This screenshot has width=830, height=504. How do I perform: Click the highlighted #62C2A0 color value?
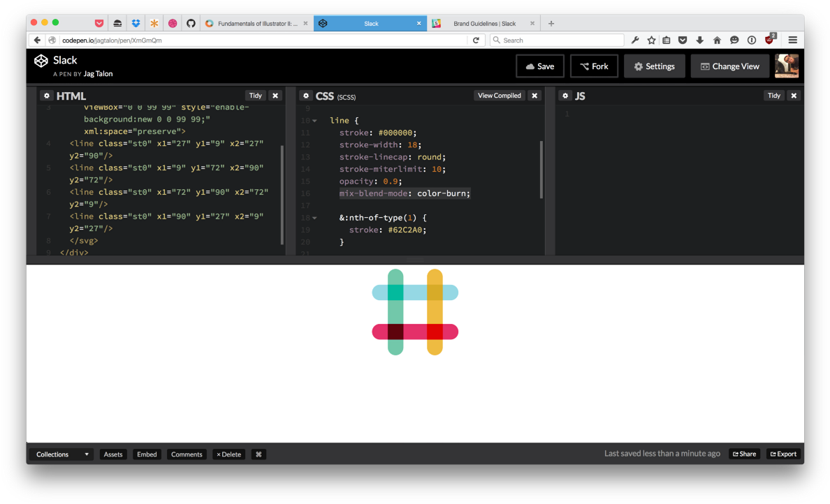pos(405,229)
